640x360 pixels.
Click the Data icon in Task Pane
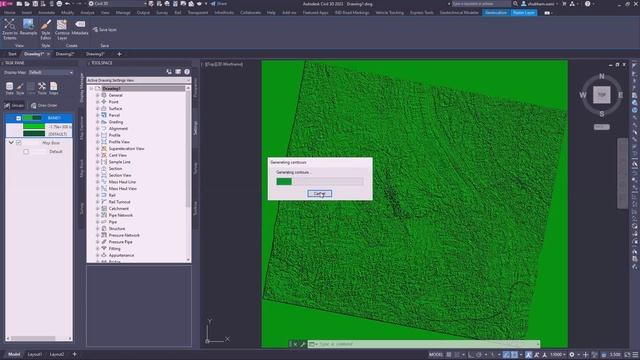(9, 88)
